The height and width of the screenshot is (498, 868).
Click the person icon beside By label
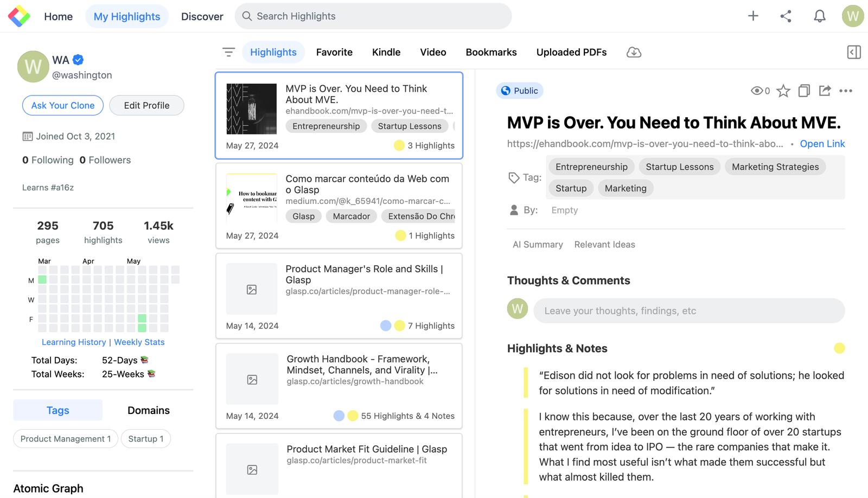(514, 210)
